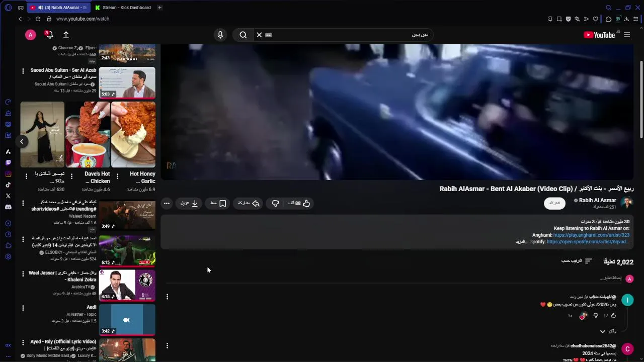Open the on-screen keyboard in search box
644x362 pixels.
(x=269, y=35)
